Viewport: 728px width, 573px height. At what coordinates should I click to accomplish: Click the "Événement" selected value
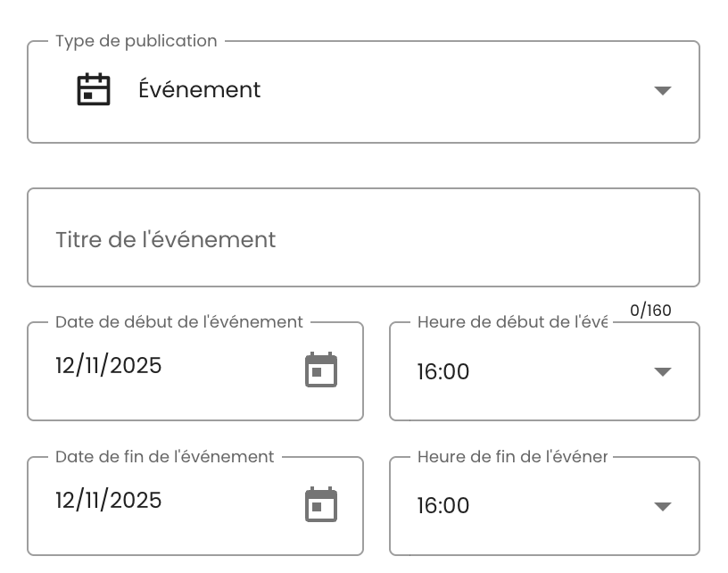(x=200, y=89)
